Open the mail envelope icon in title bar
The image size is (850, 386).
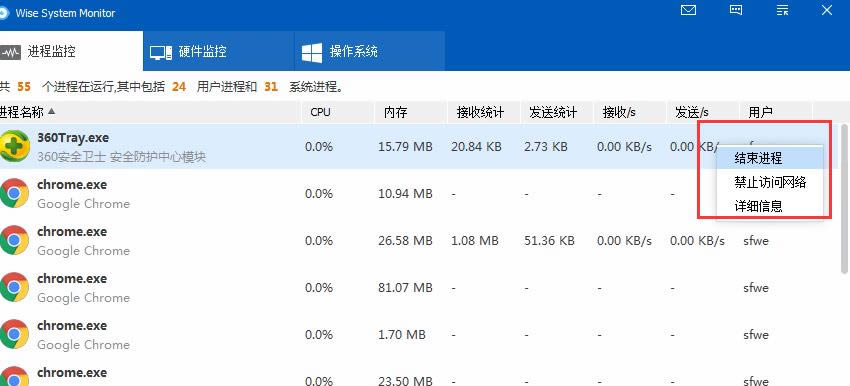[x=688, y=10]
